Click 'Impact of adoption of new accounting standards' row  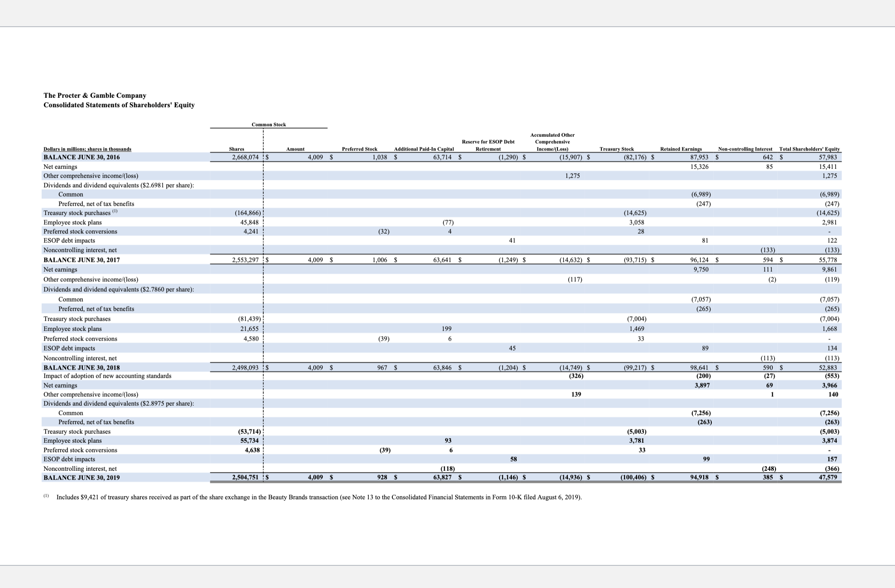[x=107, y=376]
